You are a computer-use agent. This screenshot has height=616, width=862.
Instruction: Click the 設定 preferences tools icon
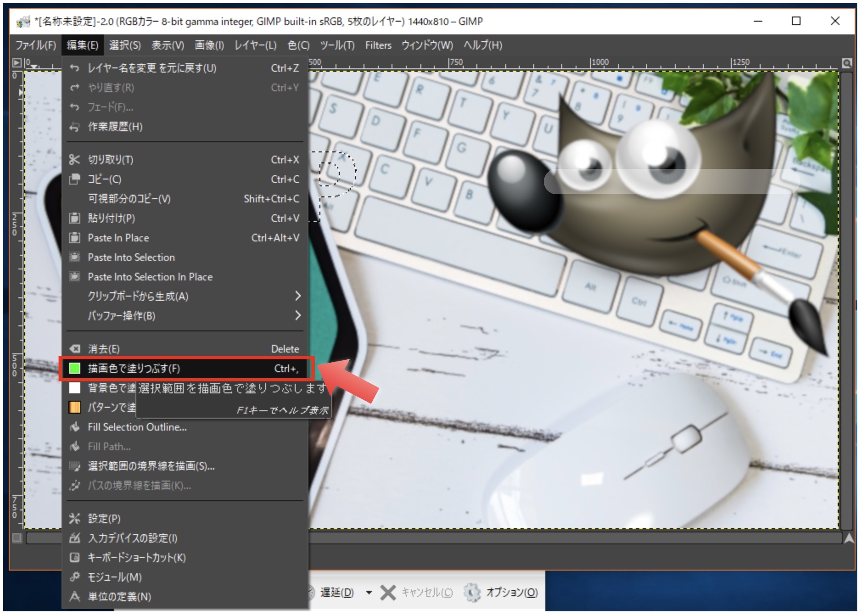(x=75, y=518)
